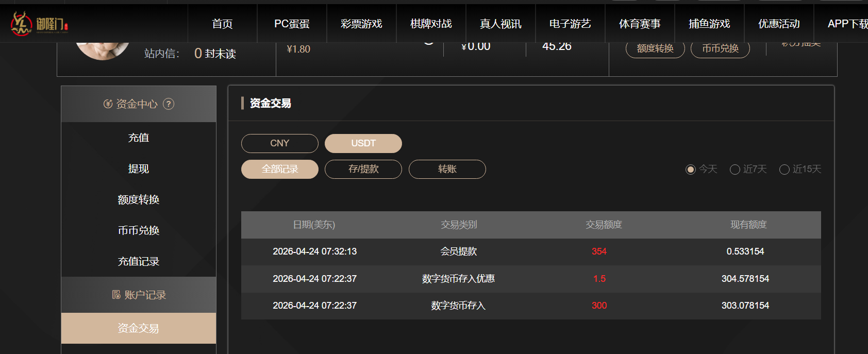The image size is (868, 354).
Task: Select 资金交易 in the sidebar
Action: [139, 328]
